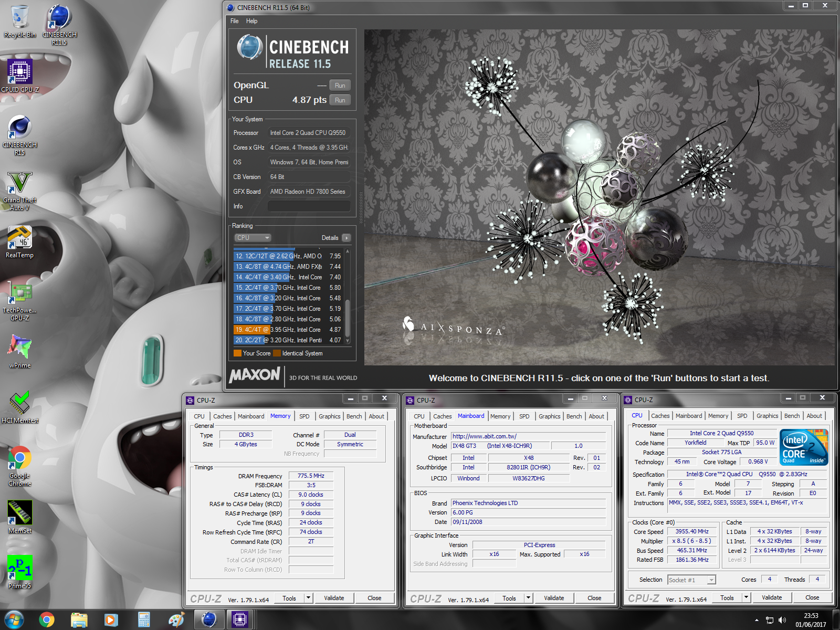Screen dimensions: 840x630
Task: Click the Info input field
Action: point(309,206)
